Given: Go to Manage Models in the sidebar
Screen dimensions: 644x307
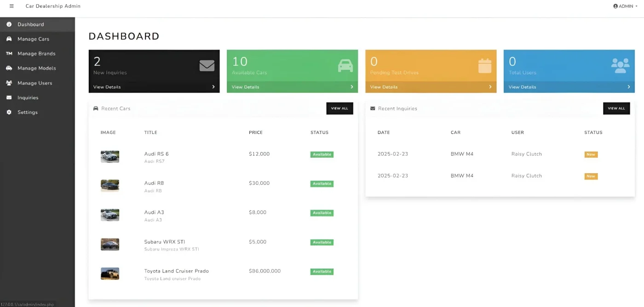Looking at the screenshot, I should [x=37, y=68].
